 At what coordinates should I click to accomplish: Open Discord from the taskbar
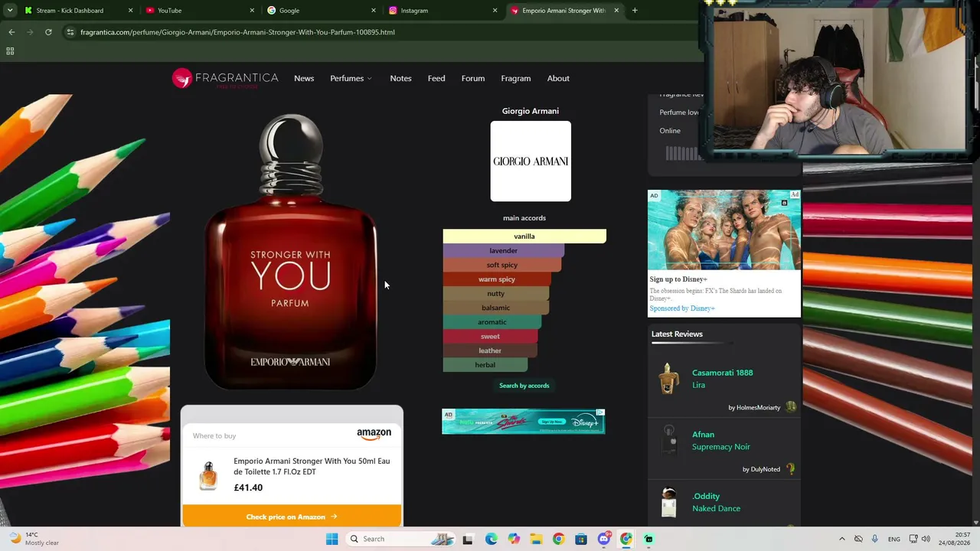(604, 539)
